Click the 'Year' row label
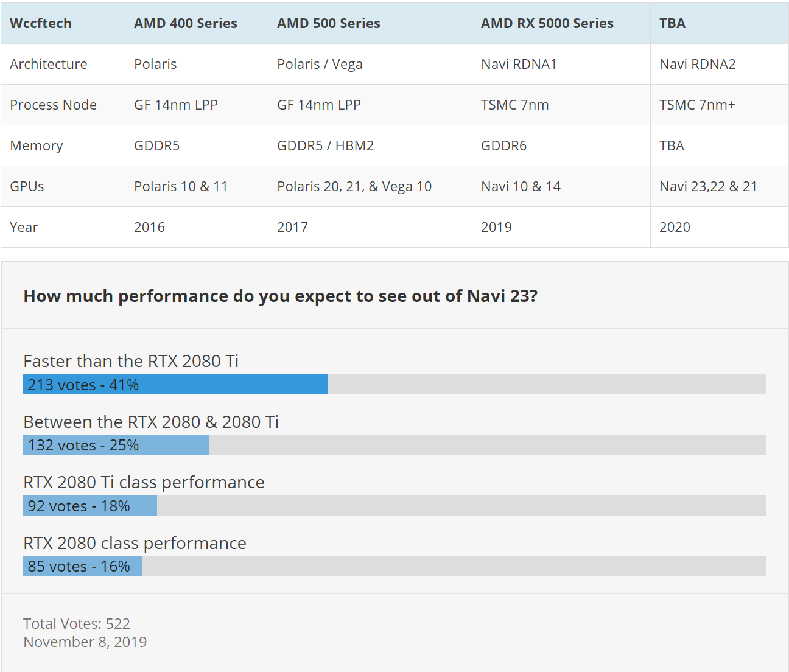 63,227
